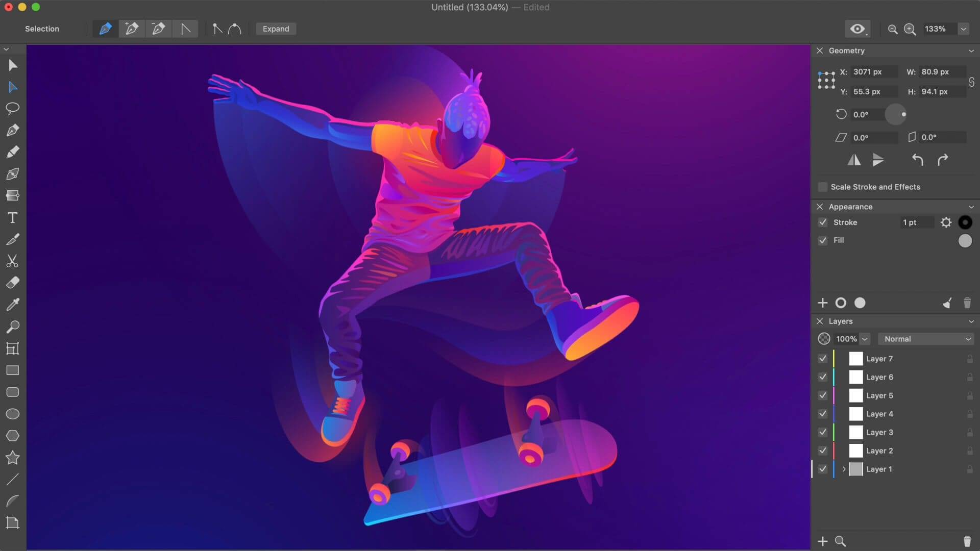Screen dimensions: 980x551
Task: Enable Scale Stroke and Effects checkbox
Action: (x=822, y=187)
